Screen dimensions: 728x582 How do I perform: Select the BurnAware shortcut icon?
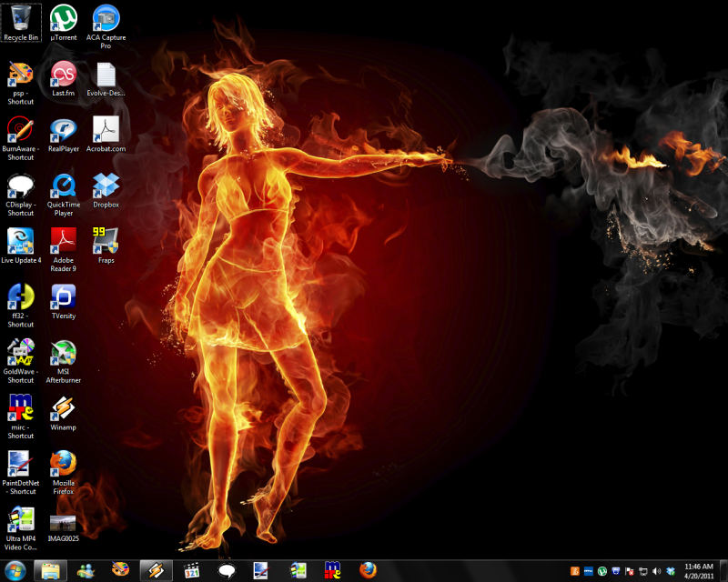click(x=20, y=129)
